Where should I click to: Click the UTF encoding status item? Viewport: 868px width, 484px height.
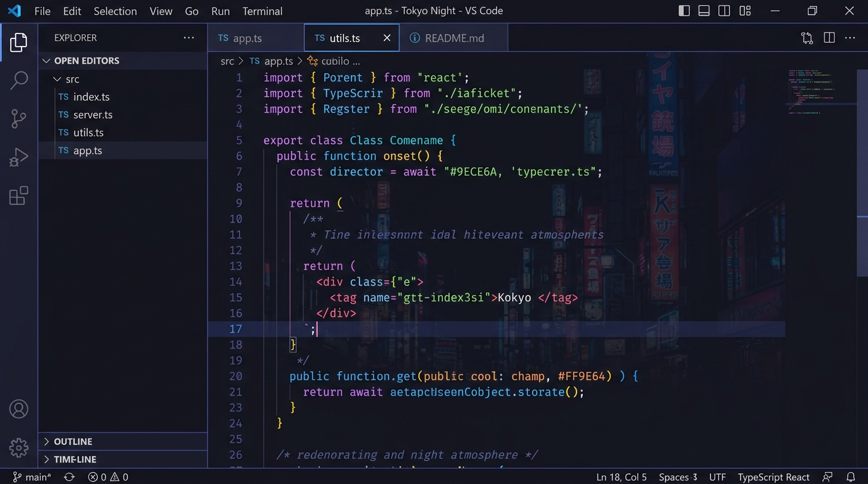717,477
